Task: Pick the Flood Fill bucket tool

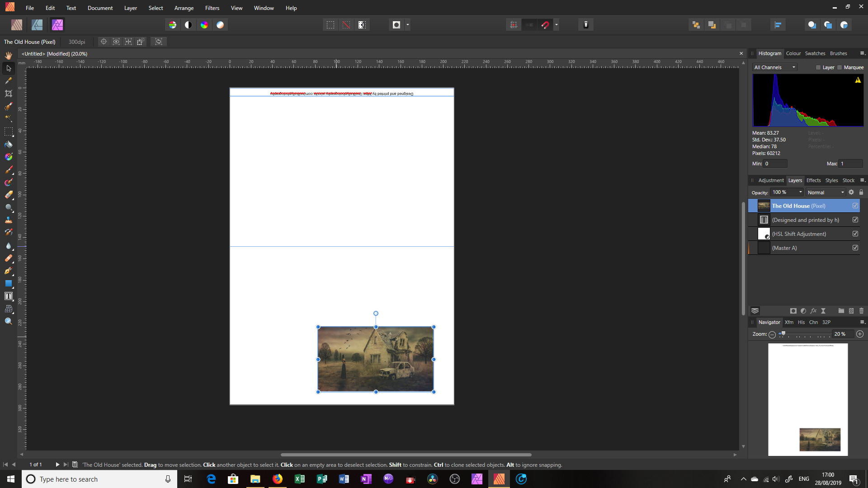Action: tap(9, 145)
